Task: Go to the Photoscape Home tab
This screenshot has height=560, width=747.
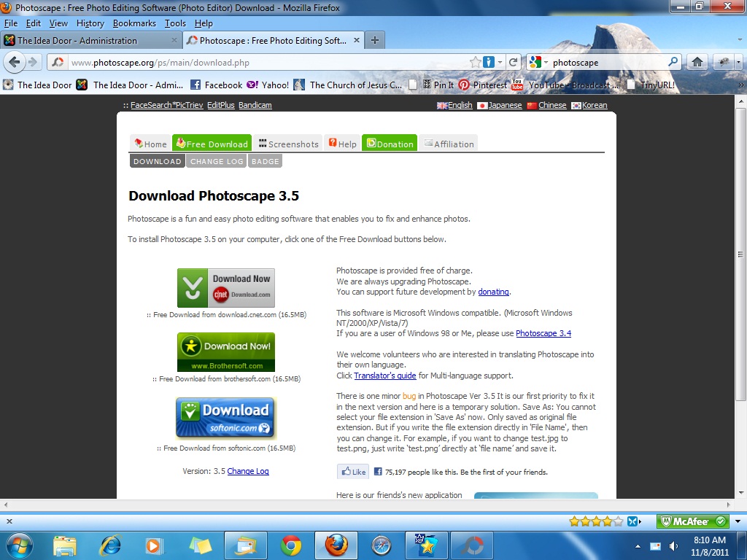Action: click(x=150, y=144)
